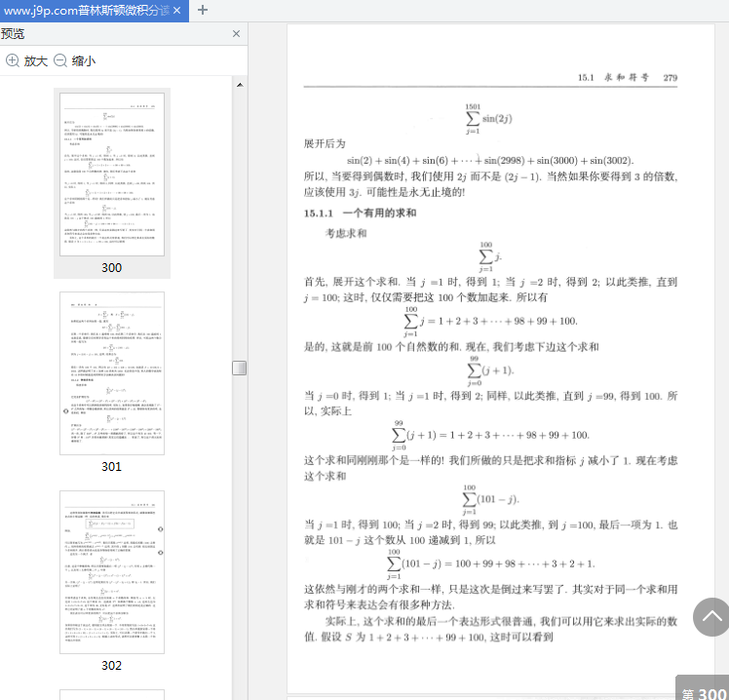Click the 缩小 zoom out icon
This screenshot has width=729, height=700.
(x=60, y=60)
